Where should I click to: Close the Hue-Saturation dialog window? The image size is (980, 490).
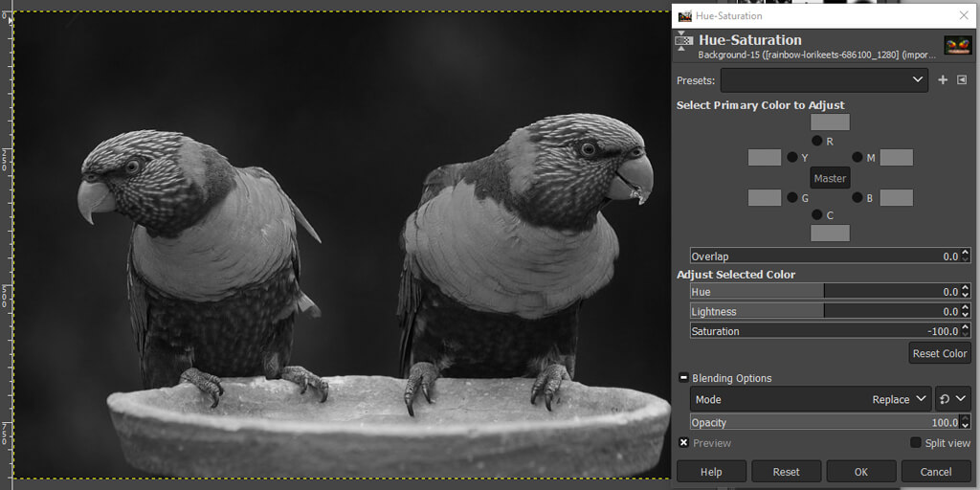(964, 15)
